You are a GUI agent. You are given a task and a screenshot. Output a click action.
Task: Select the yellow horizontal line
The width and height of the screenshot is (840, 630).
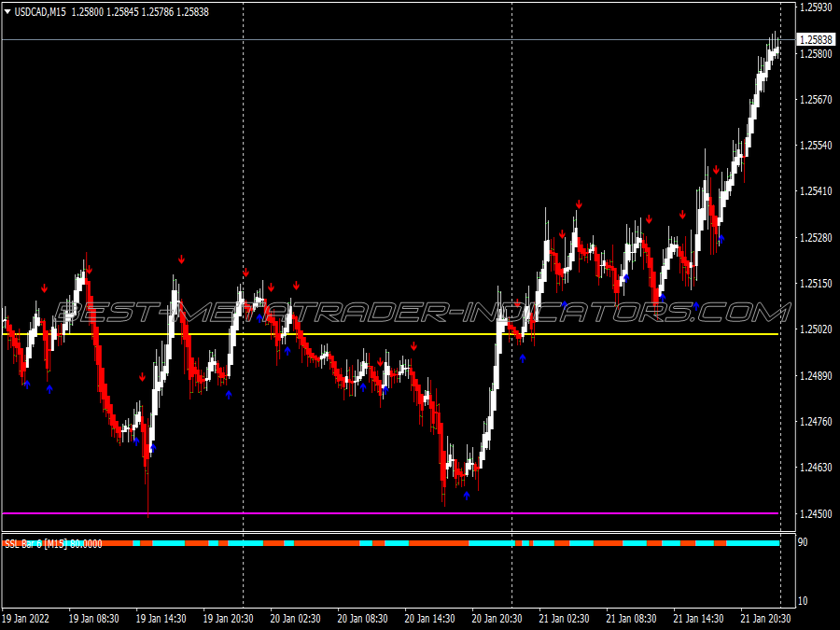click(390, 334)
